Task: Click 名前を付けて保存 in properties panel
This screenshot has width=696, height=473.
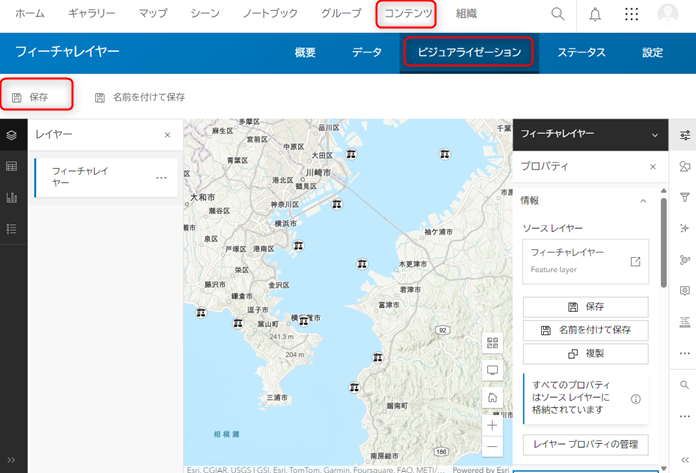Action: pyautogui.click(x=585, y=330)
